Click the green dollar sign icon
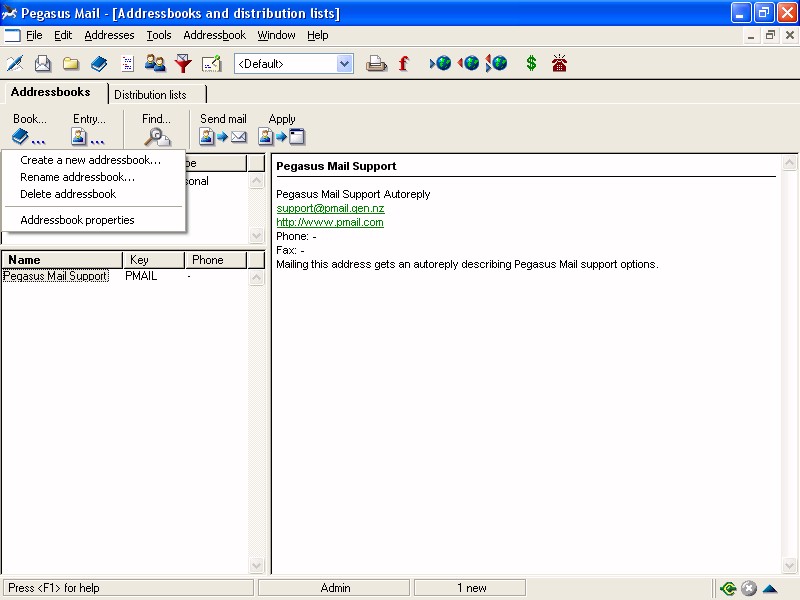This screenshot has height=600, width=800. pyautogui.click(x=531, y=63)
